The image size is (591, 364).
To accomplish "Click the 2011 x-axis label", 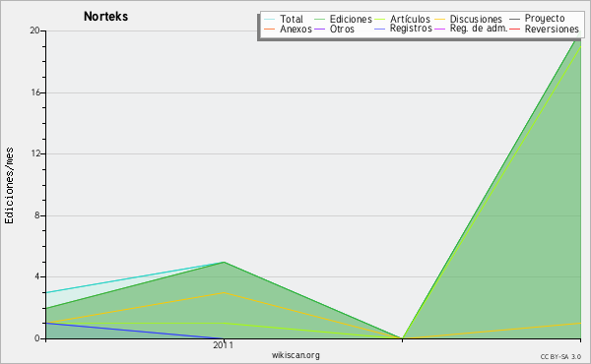I will [x=224, y=345].
